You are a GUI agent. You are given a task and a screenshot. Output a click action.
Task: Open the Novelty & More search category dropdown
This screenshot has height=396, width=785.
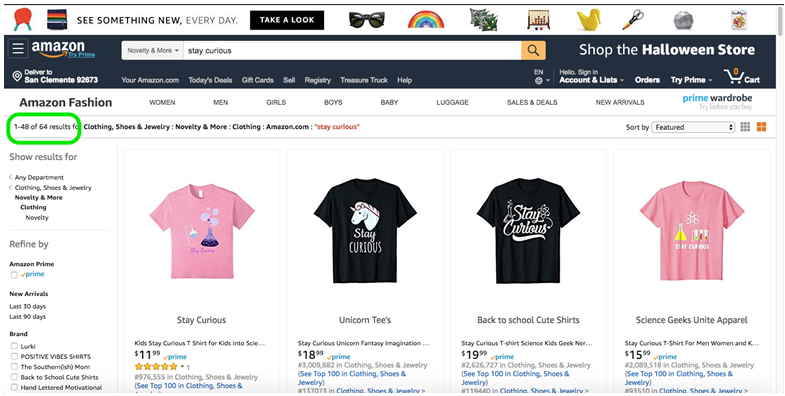153,51
